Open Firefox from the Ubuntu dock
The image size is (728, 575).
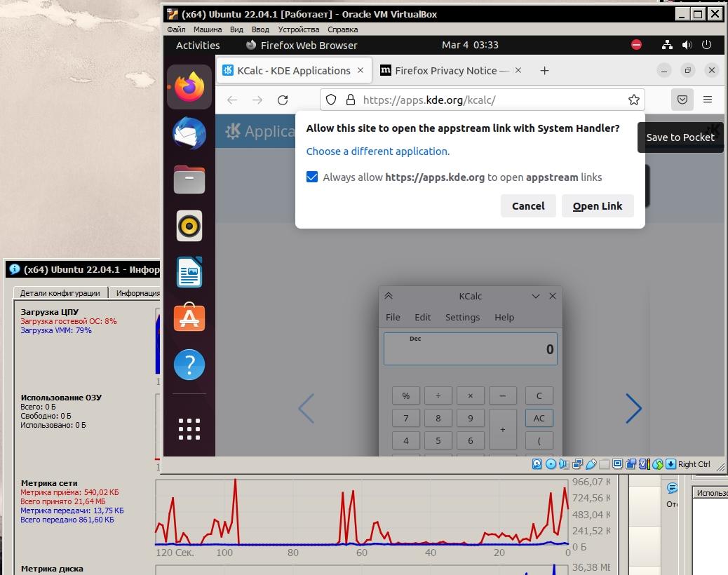pyautogui.click(x=189, y=87)
